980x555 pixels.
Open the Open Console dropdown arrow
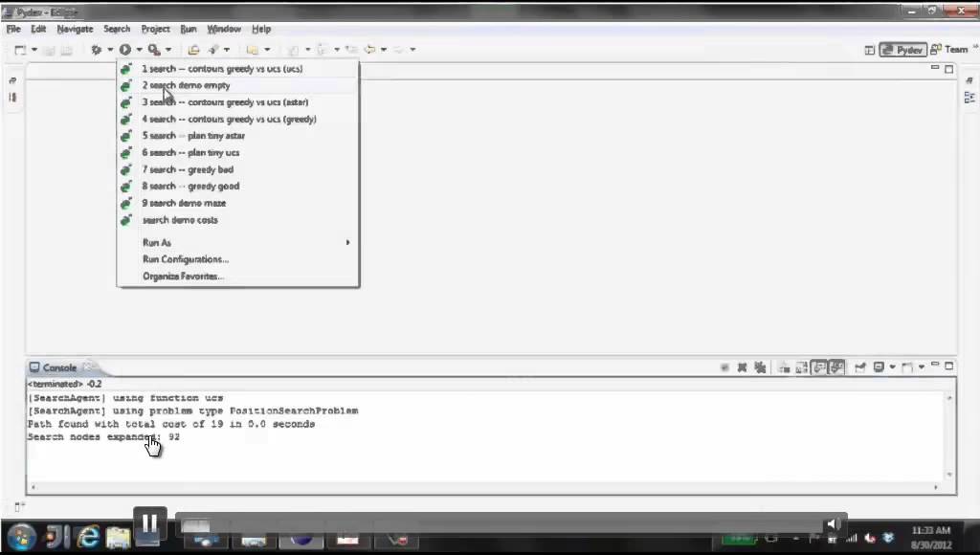click(x=922, y=367)
